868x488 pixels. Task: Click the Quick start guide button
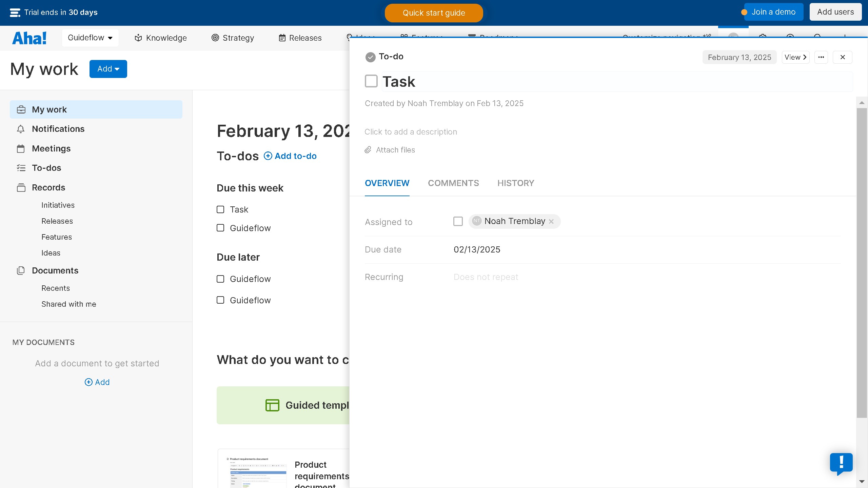pyautogui.click(x=434, y=13)
